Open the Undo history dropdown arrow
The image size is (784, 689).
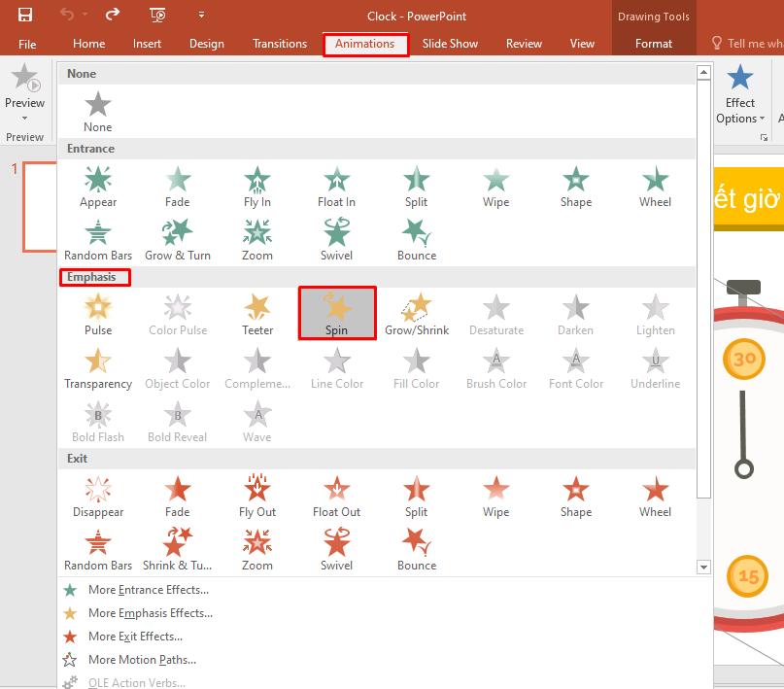coord(85,15)
